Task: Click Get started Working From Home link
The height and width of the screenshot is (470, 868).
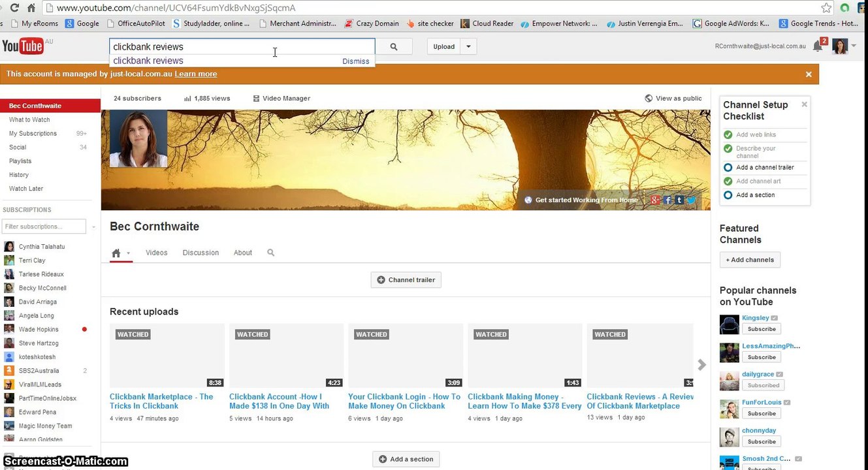Action: (x=581, y=200)
